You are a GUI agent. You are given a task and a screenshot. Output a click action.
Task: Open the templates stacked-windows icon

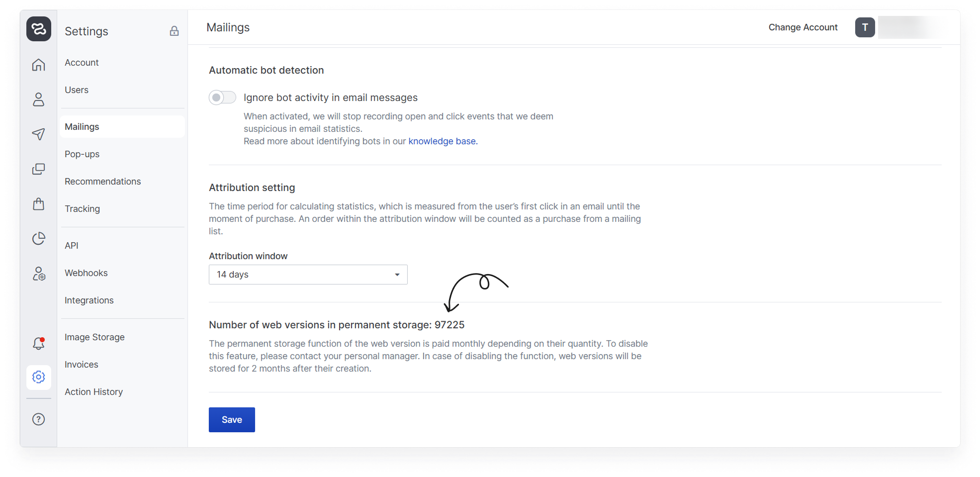click(x=38, y=169)
